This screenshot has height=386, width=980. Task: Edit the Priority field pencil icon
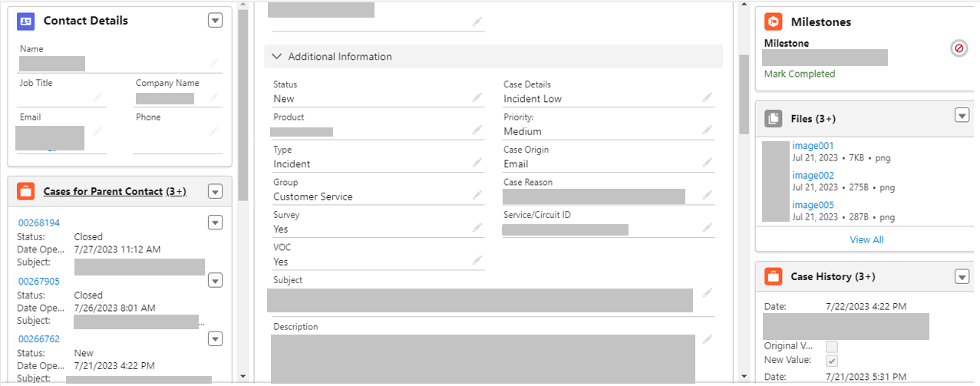coord(707,130)
